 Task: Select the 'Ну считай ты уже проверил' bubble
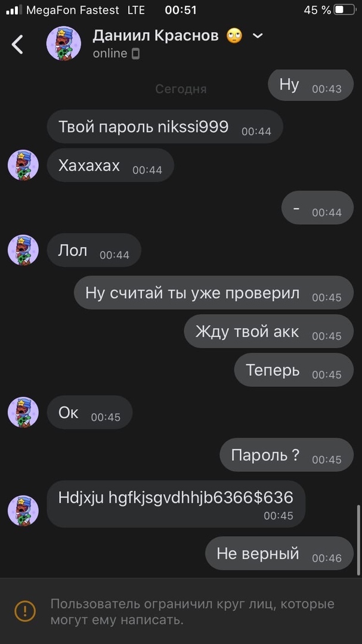(x=214, y=293)
